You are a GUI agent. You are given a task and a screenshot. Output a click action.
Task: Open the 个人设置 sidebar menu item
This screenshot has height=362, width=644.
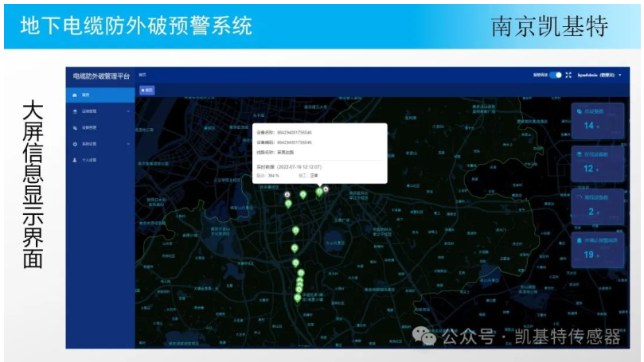[x=89, y=160]
